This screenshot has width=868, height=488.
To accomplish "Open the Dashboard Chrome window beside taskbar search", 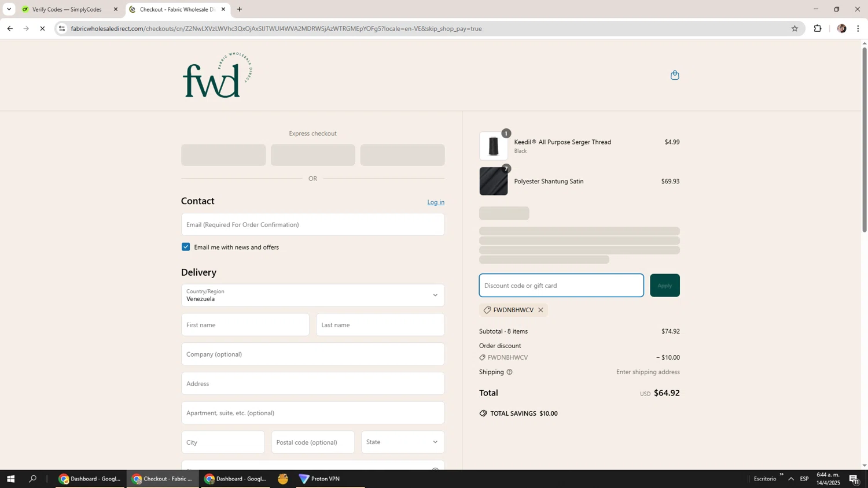I will 90,479.
